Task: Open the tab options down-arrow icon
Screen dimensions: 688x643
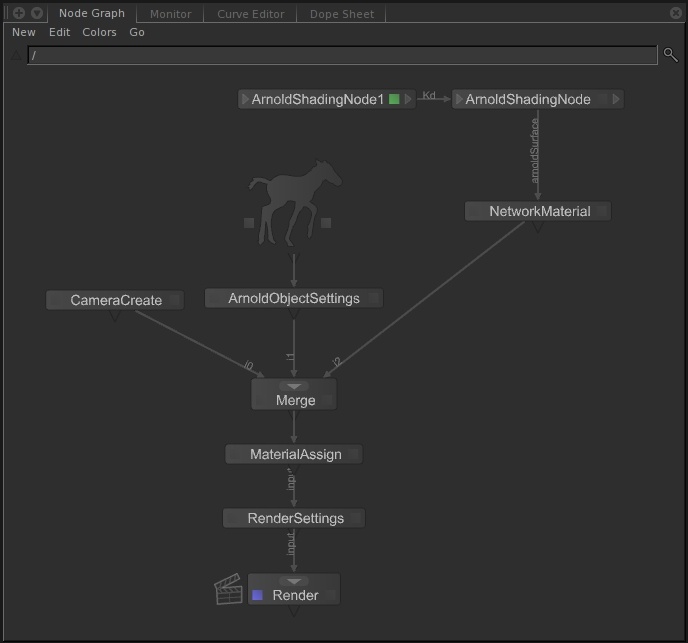Action: (x=37, y=13)
